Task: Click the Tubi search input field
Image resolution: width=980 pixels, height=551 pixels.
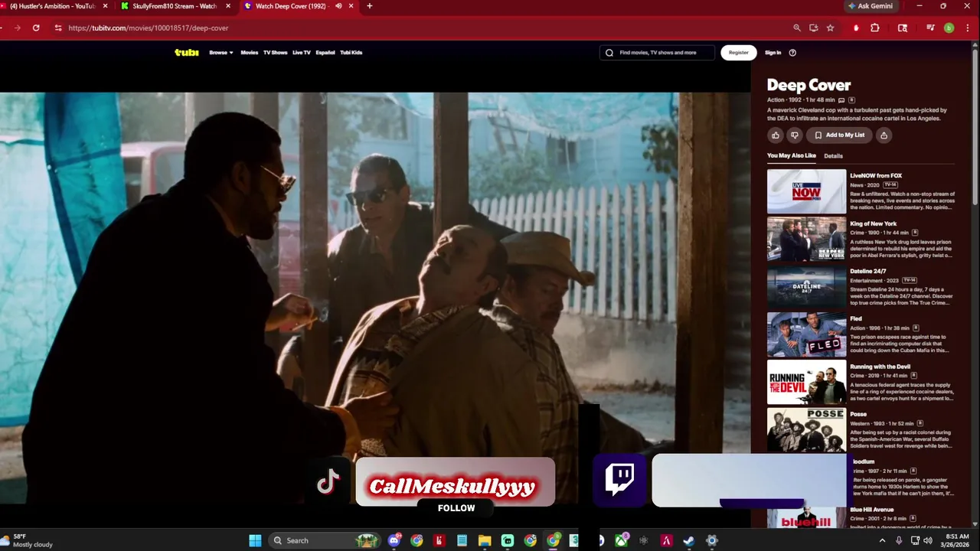Action: (657, 53)
